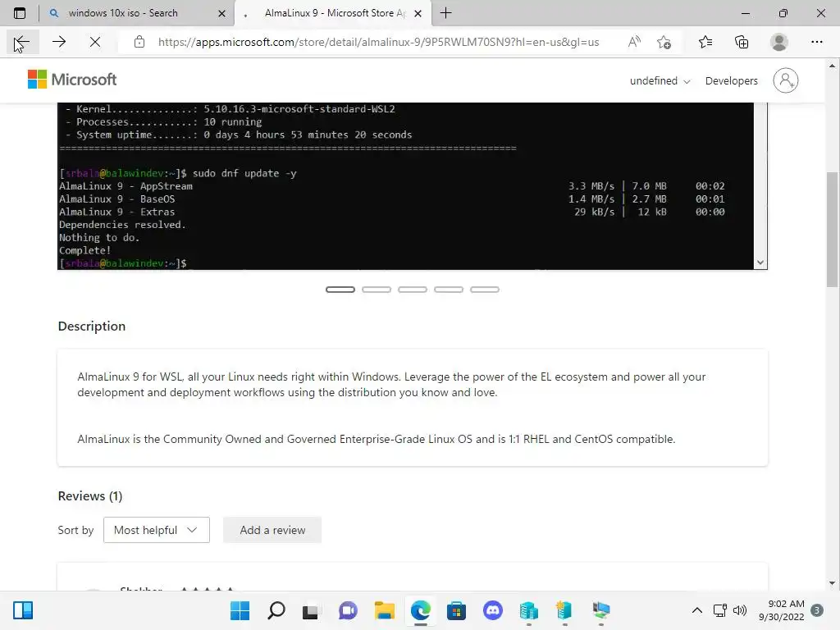This screenshot has width=840, height=630.
Task: Click the Reviews (1) heading
Action: (90, 496)
